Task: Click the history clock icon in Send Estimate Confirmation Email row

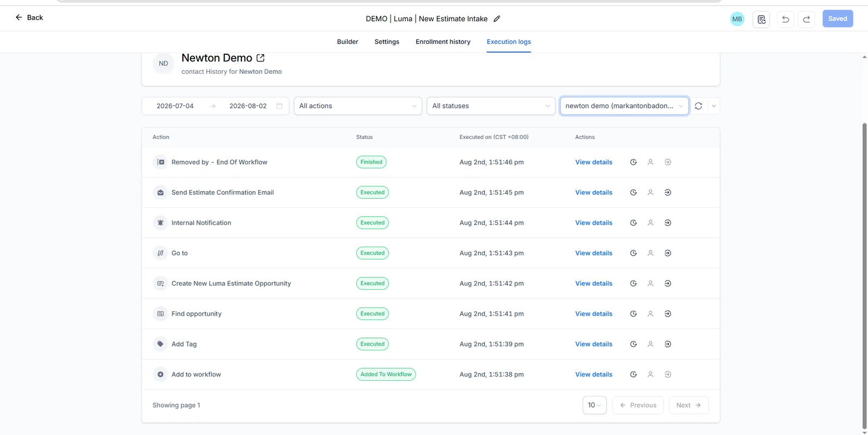Action: tap(633, 192)
